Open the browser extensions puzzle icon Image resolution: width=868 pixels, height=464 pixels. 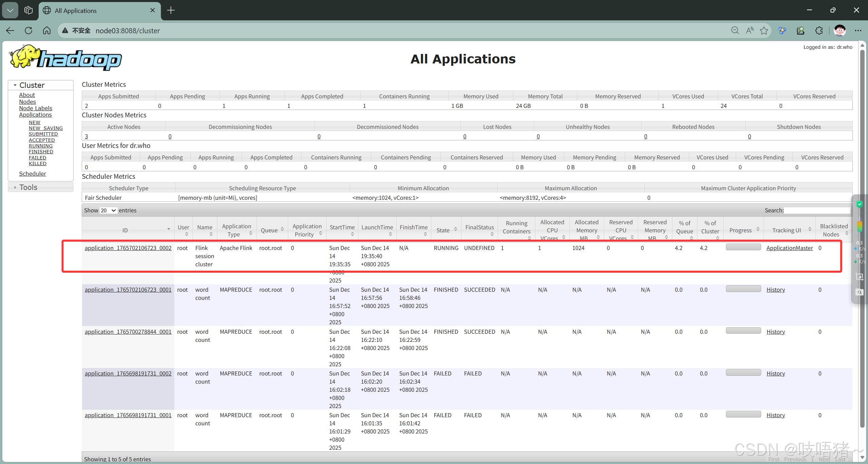tap(819, 31)
